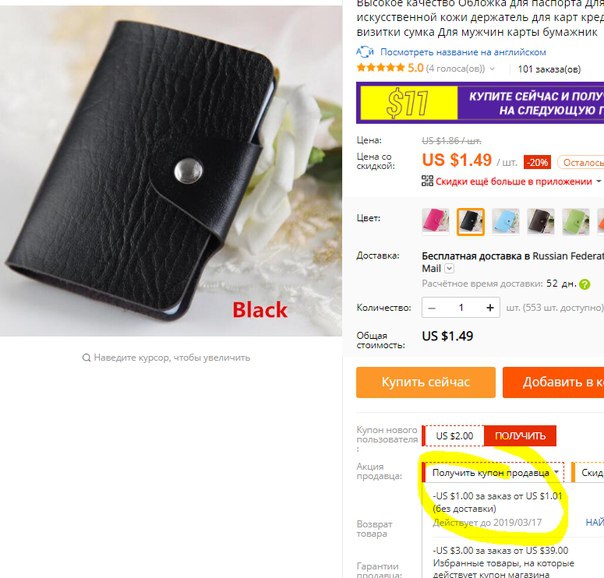604x578 pixels.
Task: Click the quantity input field
Action: point(461,308)
